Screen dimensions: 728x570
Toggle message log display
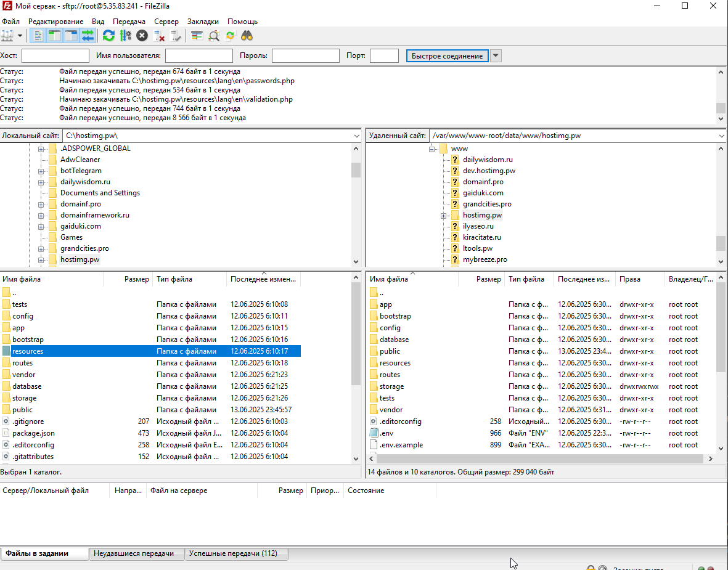tap(38, 36)
